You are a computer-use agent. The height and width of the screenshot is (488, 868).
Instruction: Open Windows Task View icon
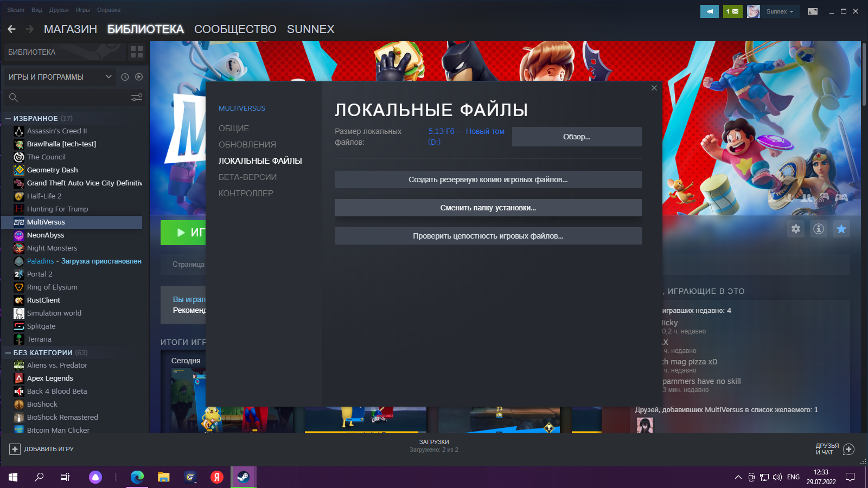tap(65, 477)
